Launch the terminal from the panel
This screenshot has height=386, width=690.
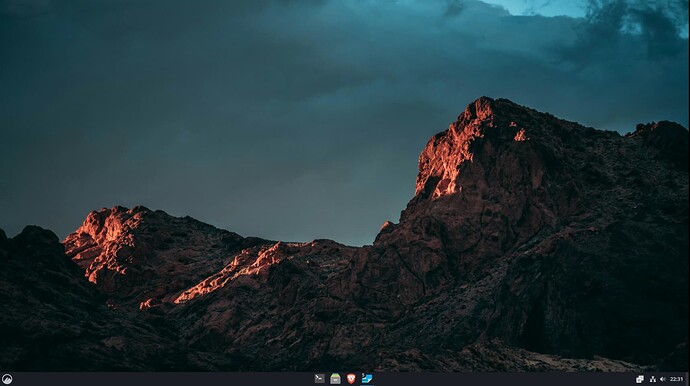319,379
